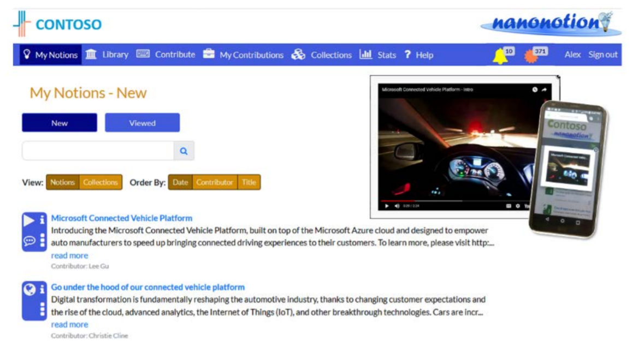Open the Library menu item
Screen dimensions: 644x358
click(107, 55)
